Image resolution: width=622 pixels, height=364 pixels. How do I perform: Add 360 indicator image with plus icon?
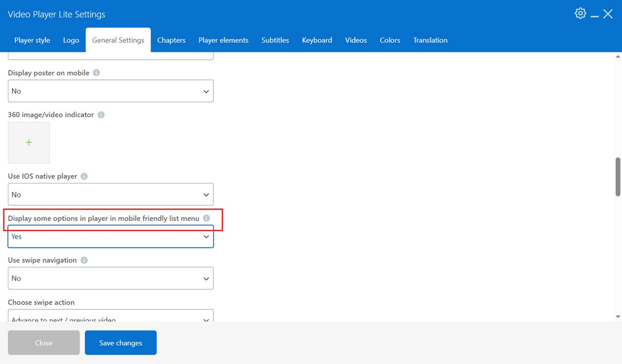pos(29,143)
